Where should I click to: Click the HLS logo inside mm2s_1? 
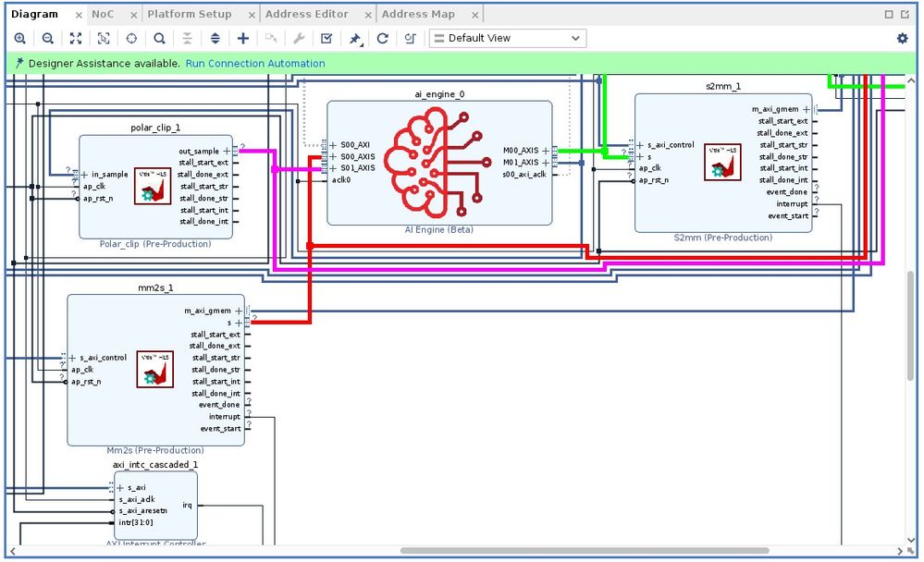155,370
